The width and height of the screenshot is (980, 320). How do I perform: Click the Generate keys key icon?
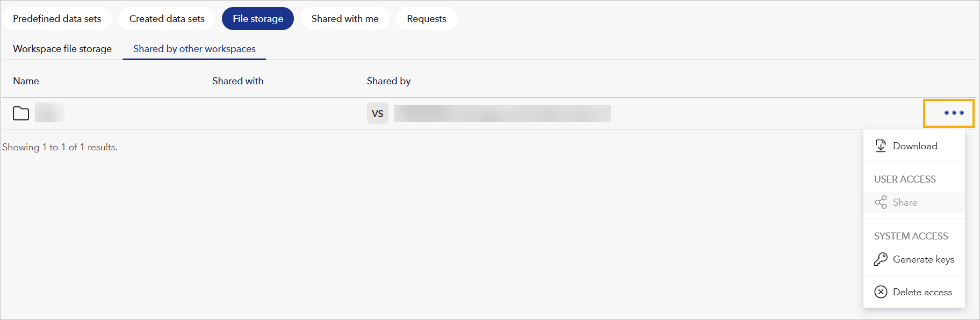881,259
